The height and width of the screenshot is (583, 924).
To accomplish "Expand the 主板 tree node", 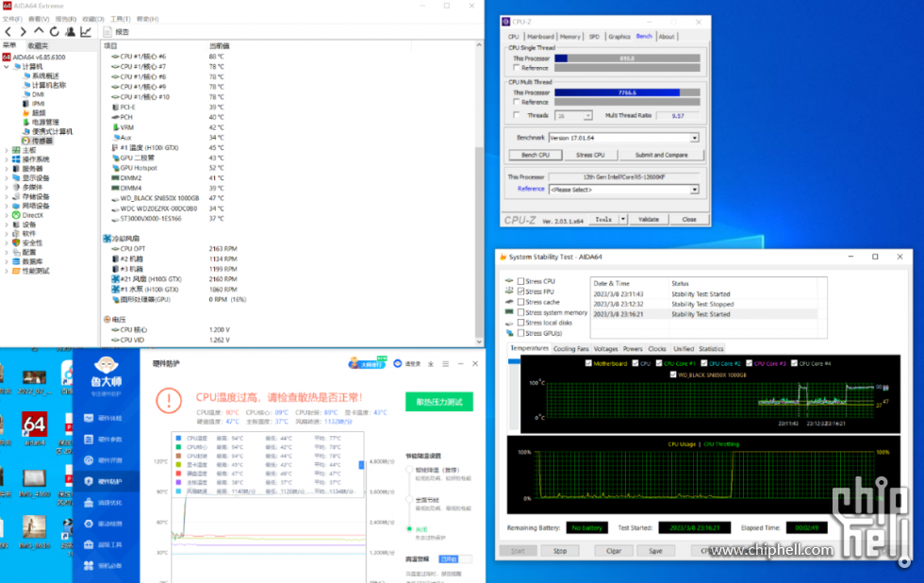I will click(7, 150).
